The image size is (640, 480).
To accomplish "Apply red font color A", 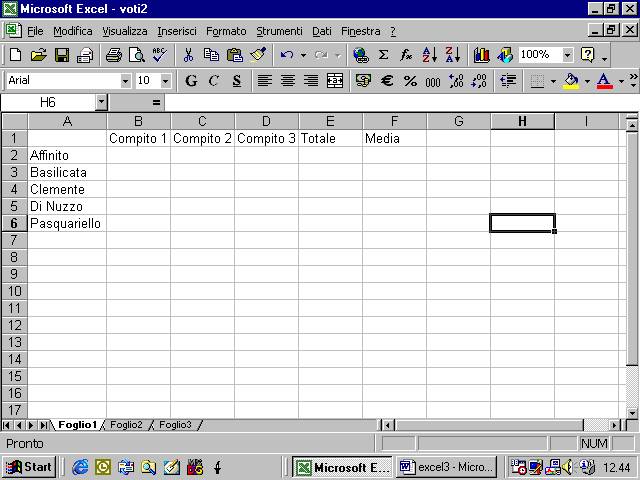I will pos(604,80).
